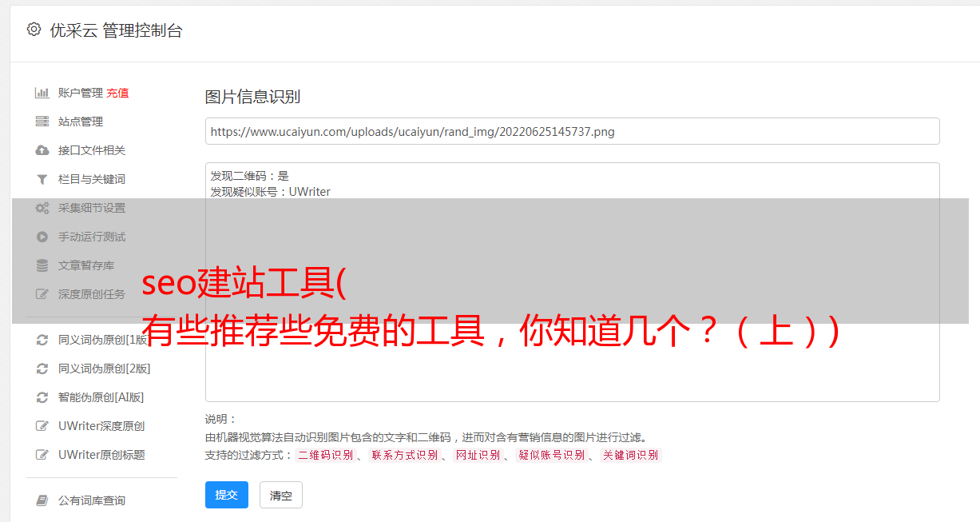Open 栏目与关键词 menu item
This screenshot has height=522, width=980.
click(92, 179)
